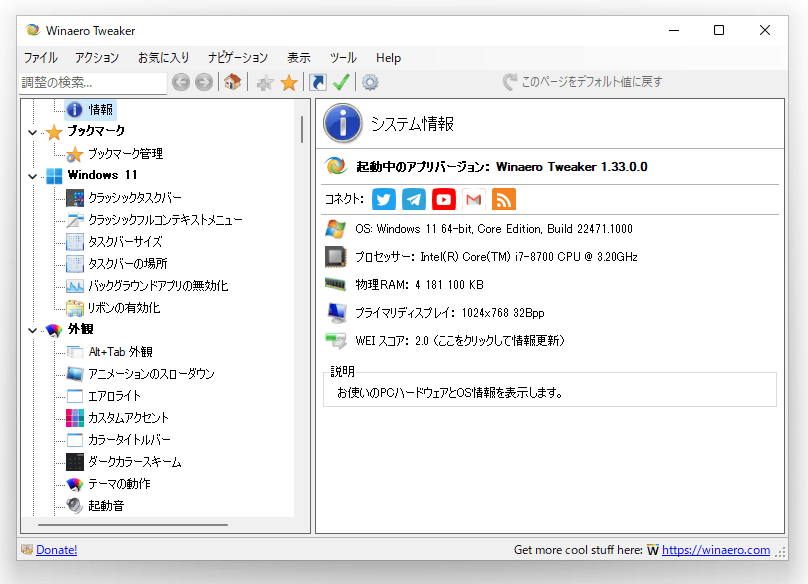The width and height of the screenshot is (808, 584).
Task: Open the YouTube connect icon
Action: (444, 199)
